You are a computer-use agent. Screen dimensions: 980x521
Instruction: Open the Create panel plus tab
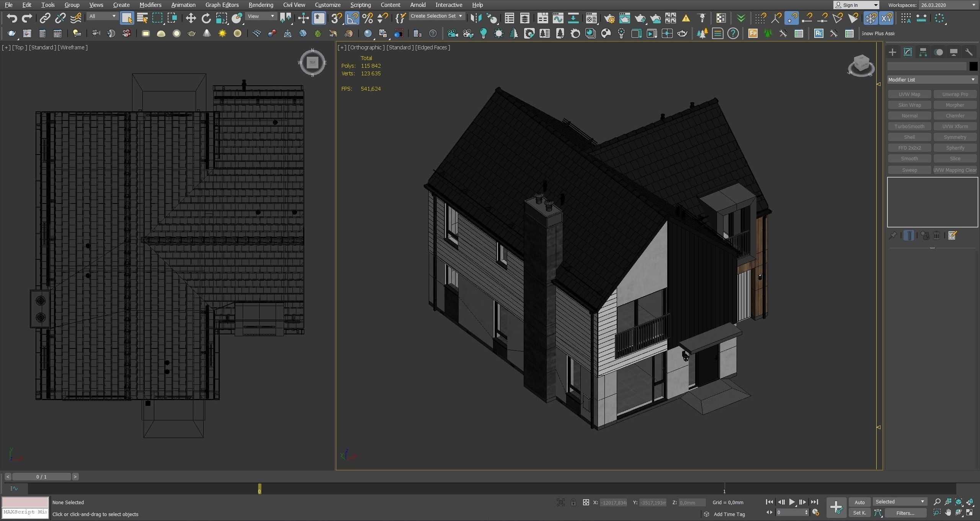pos(892,52)
